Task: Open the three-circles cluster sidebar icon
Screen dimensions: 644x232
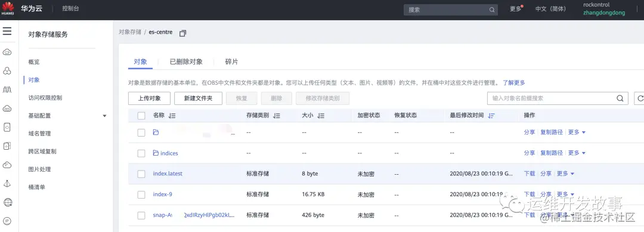Action: click(x=7, y=71)
